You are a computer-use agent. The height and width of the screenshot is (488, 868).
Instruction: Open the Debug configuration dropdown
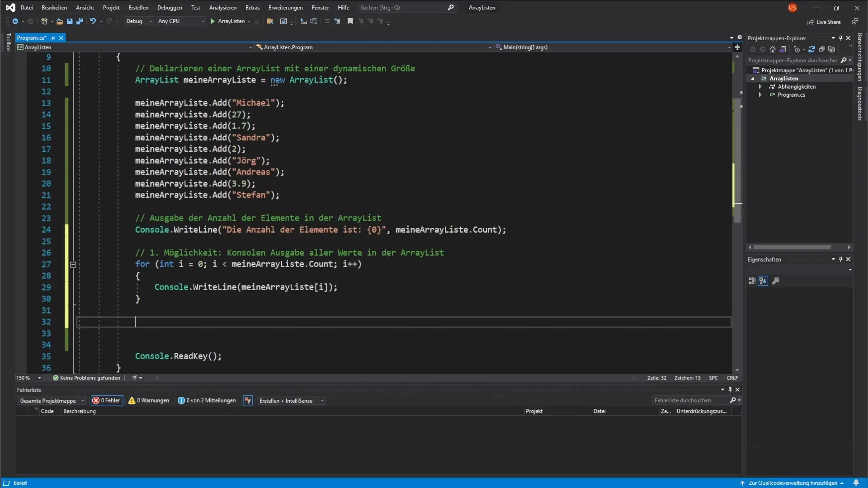pos(138,21)
